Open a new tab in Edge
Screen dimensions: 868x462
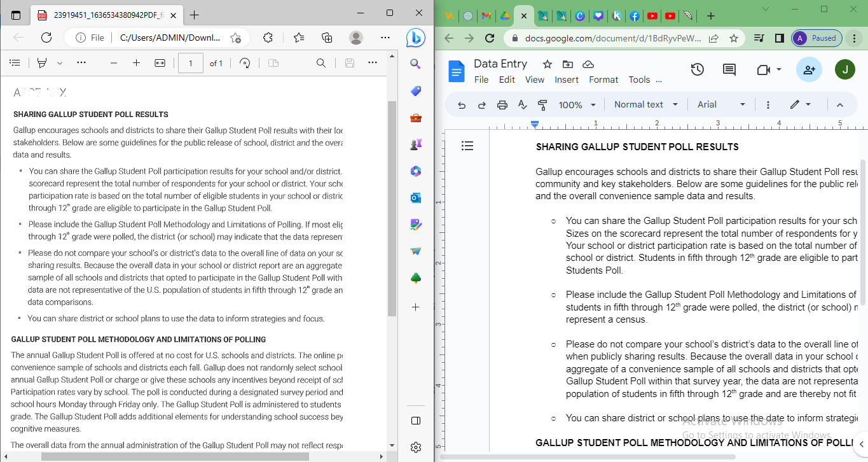(195, 15)
